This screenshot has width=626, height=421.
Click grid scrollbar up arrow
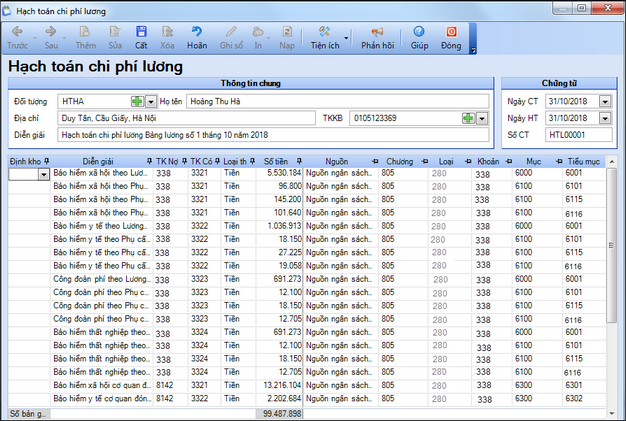pos(611,161)
